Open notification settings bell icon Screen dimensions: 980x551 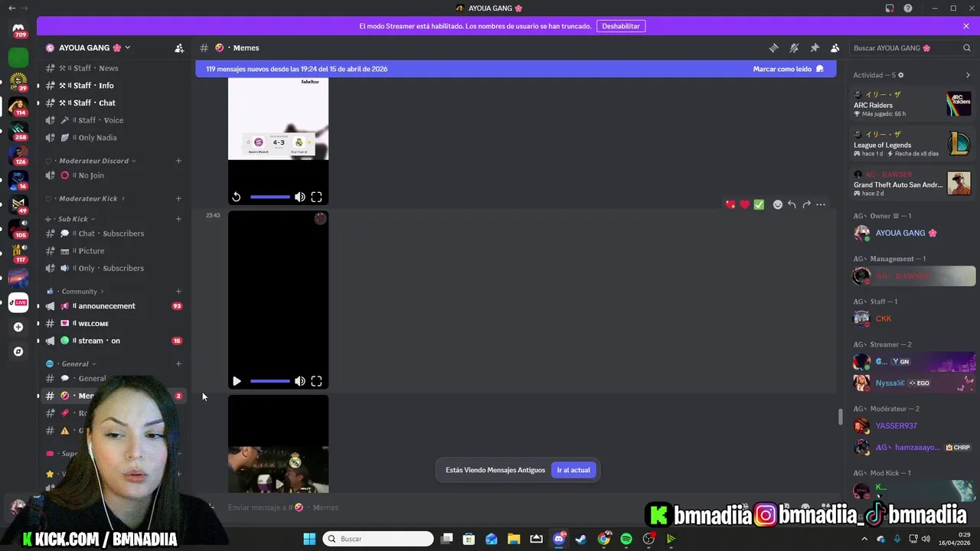pyautogui.click(x=794, y=47)
